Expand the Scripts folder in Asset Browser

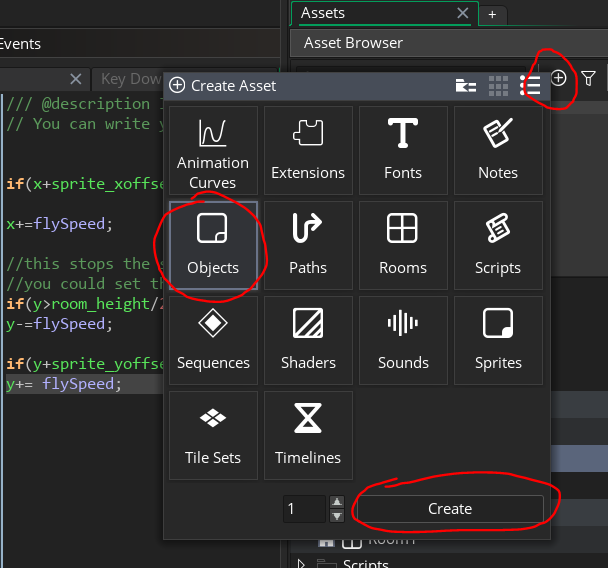point(301,563)
